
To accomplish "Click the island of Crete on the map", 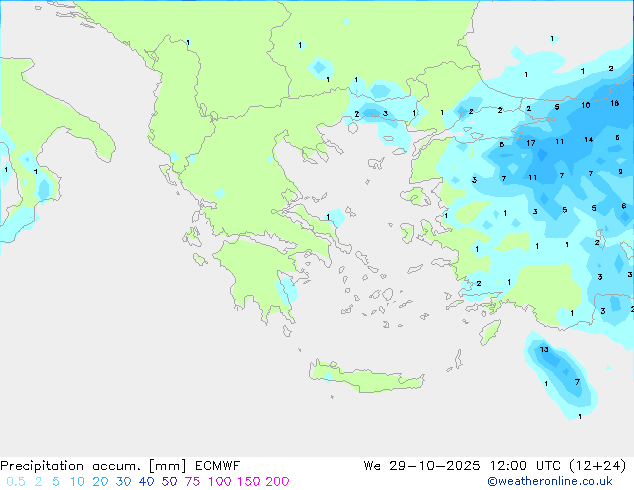I will 366,378.
